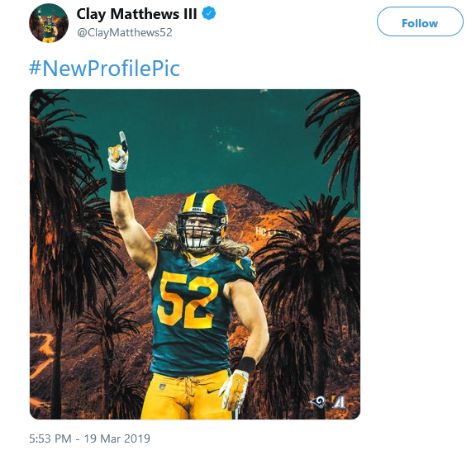This screenshot has width=476, height=455.
Task: Click the NFL shield on yellow pants
Action: pos(163,386)
